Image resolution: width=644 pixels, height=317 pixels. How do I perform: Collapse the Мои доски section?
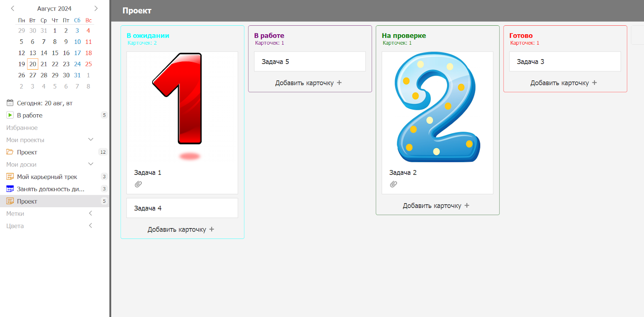point(91,164)
